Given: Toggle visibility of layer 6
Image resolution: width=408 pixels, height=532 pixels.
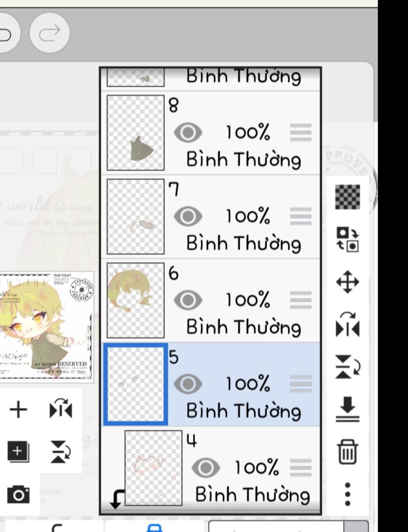Looking at the screenshot, I should pos(188,300).
